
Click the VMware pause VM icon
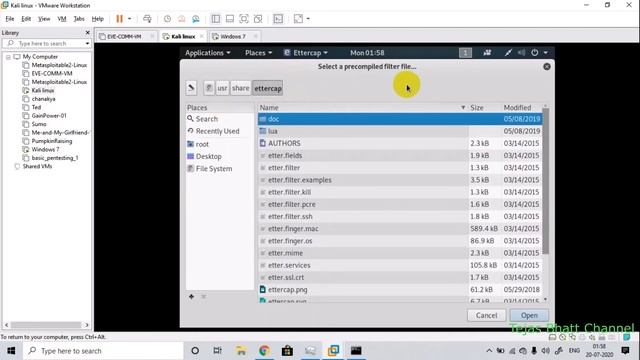(x=119, y=19)
